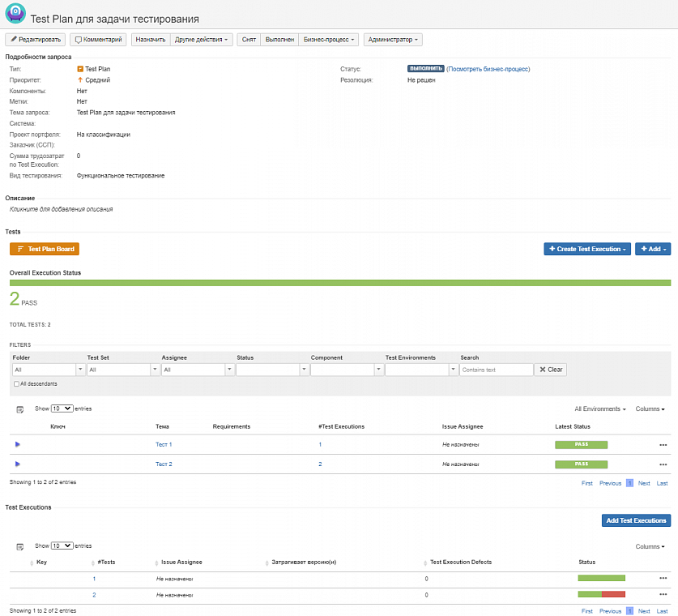Open the Тест 1 link
This screenshot has height=616, width=678.
click(x=164, y=445)
